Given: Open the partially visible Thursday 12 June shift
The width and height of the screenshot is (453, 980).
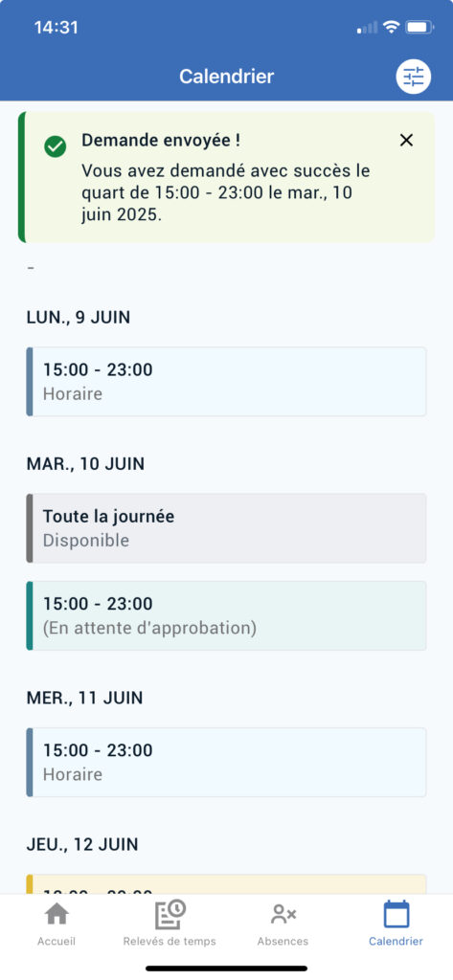Looking at the screenshot, I should pyautogui.click(x=226, y=883).
